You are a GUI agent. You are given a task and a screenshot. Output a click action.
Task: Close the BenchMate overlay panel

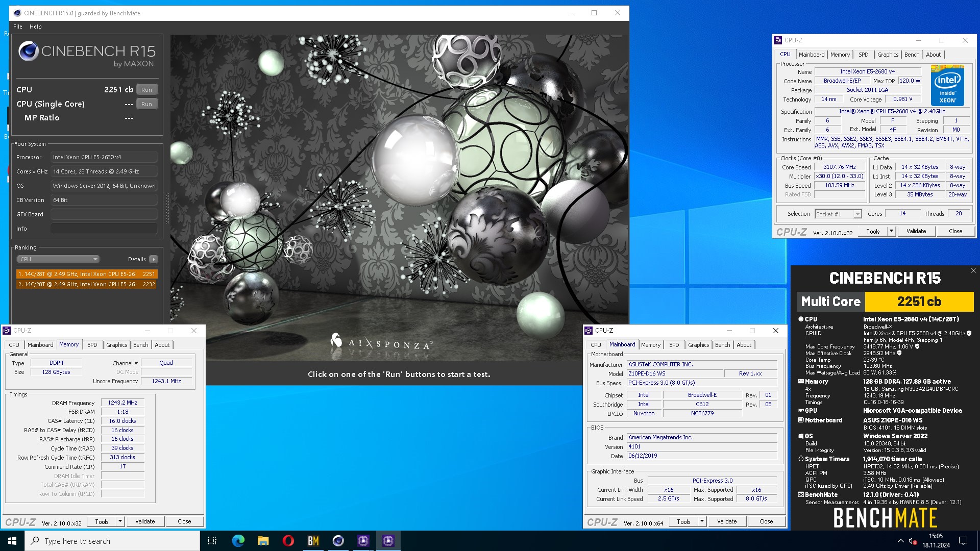[973, 271]
